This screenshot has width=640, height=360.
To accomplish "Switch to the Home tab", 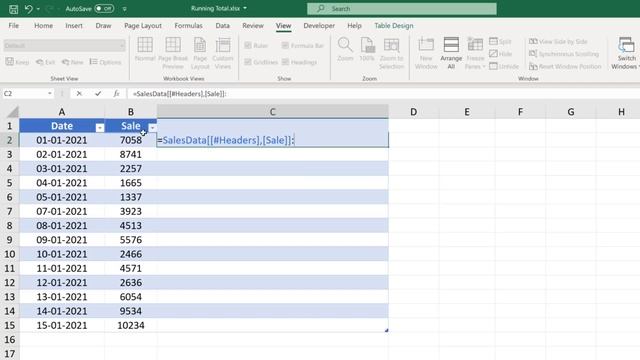I will [43, 25].
